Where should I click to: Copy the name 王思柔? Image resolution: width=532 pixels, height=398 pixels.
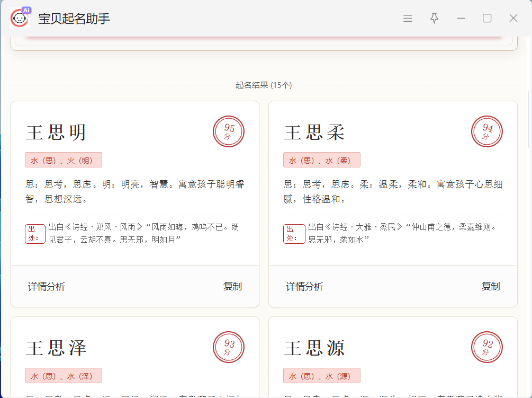(x=490, y=287)
